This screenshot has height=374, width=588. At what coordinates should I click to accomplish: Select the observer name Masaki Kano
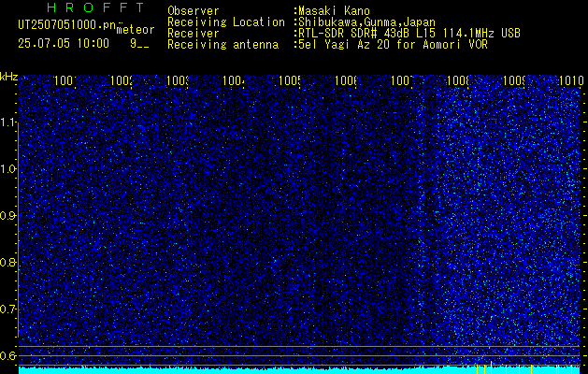point(334,11)
